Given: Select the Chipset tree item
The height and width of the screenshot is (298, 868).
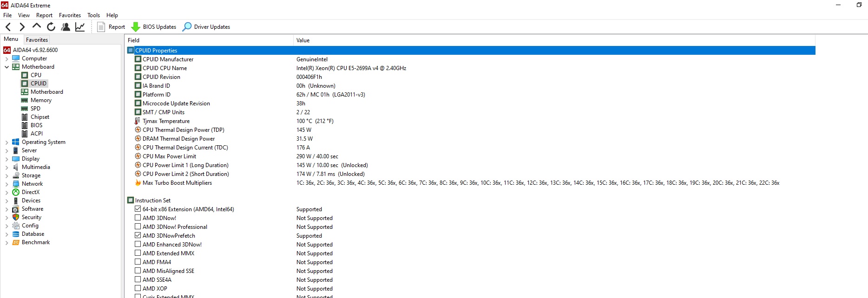Looking at the screenshot, I should point(40,117).
